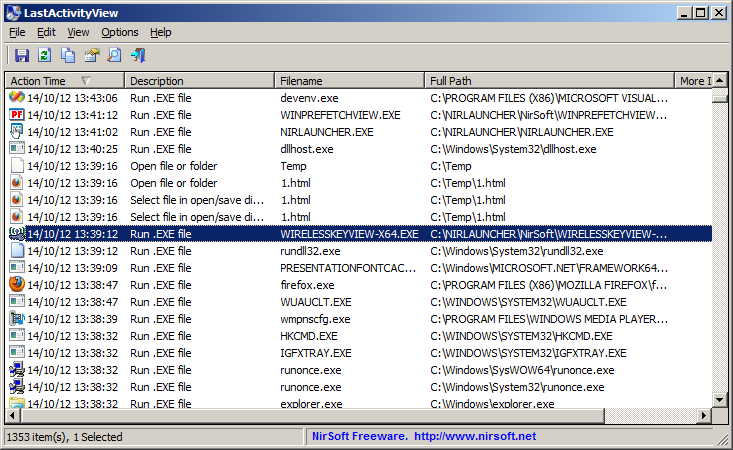The height and width of the screenshot is (450, 733).
Task: Open the Help menu
Action: pos(161,32)
